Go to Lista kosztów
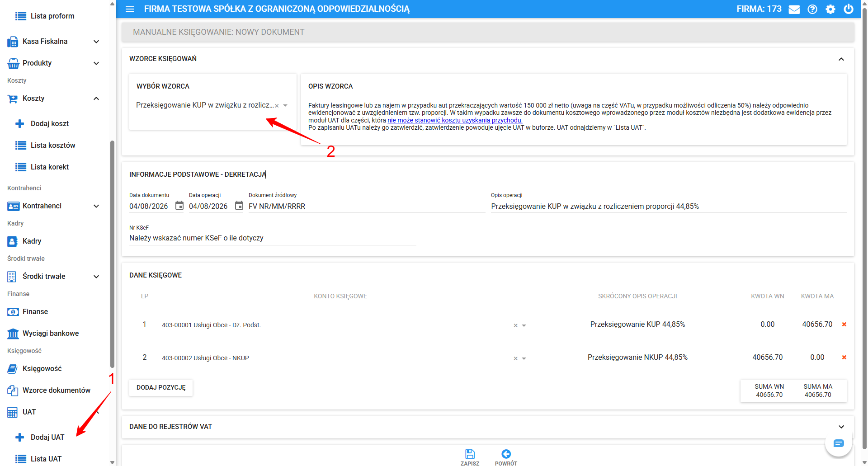 (53, 146)
